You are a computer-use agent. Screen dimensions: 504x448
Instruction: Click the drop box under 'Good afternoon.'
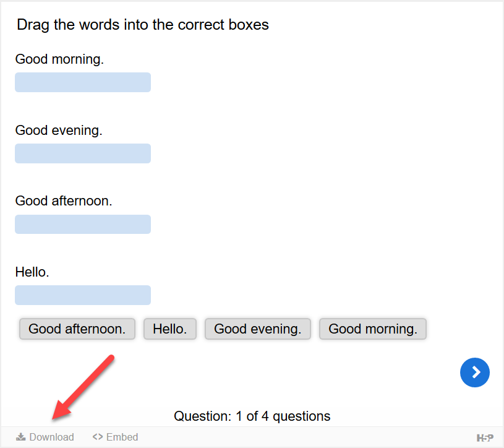click(x=82, y=224)
